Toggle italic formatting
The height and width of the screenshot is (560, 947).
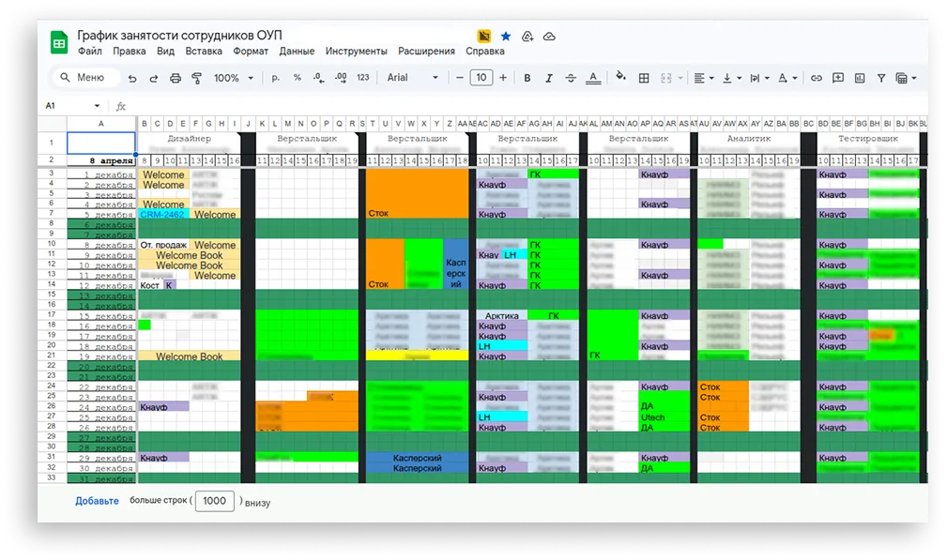[x=548, y=78]
